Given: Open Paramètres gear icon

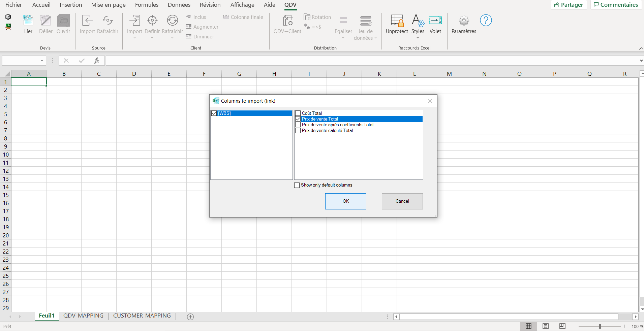Looking at the screenshot, I should [464, 21].
